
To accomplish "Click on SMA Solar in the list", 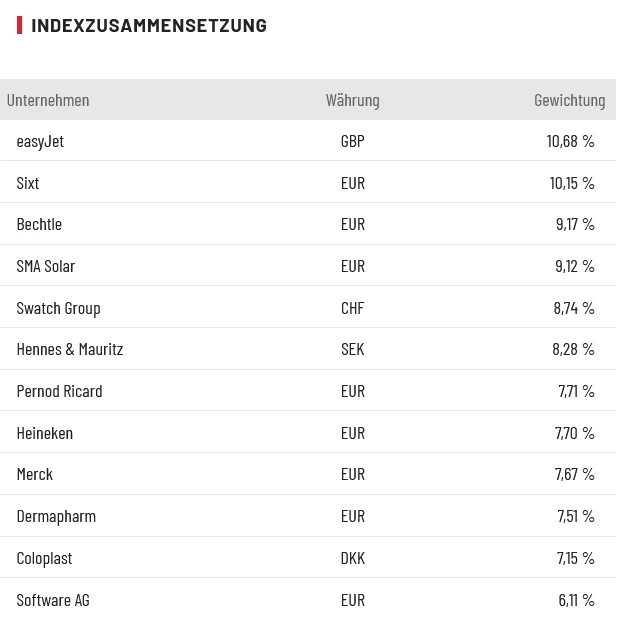I will [46, 266].
